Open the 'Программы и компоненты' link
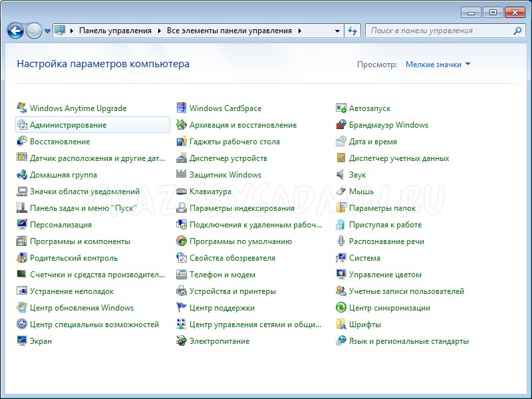The width and height of the screenshot is (532, 399). (x=80, y=241)
